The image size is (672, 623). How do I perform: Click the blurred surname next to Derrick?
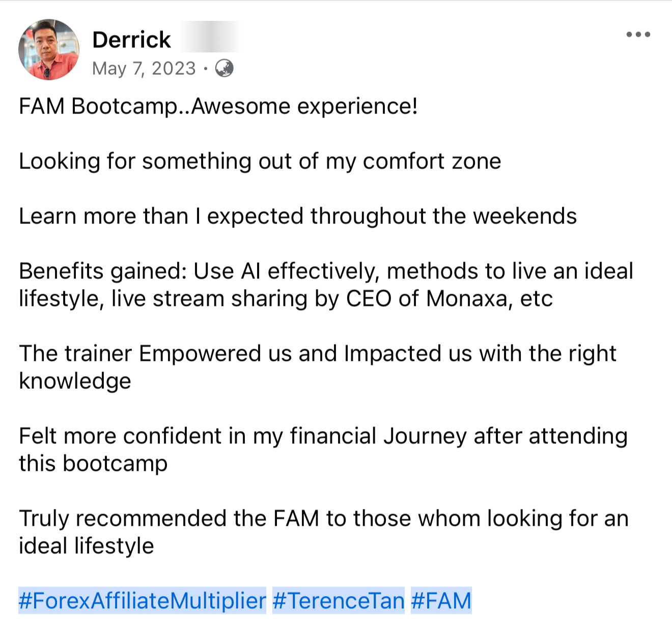209,37
